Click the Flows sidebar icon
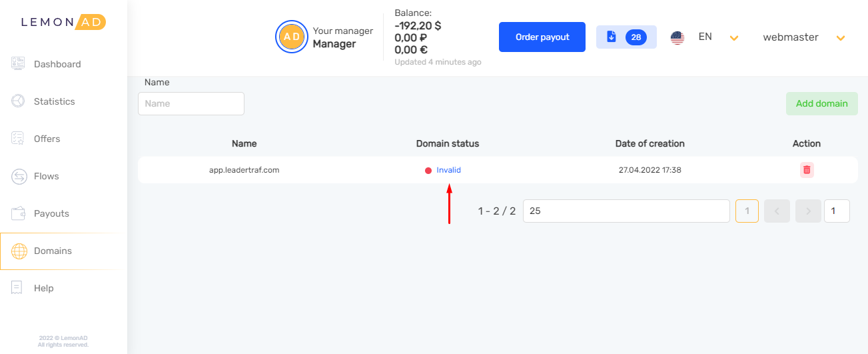 (x=19, y=176)
